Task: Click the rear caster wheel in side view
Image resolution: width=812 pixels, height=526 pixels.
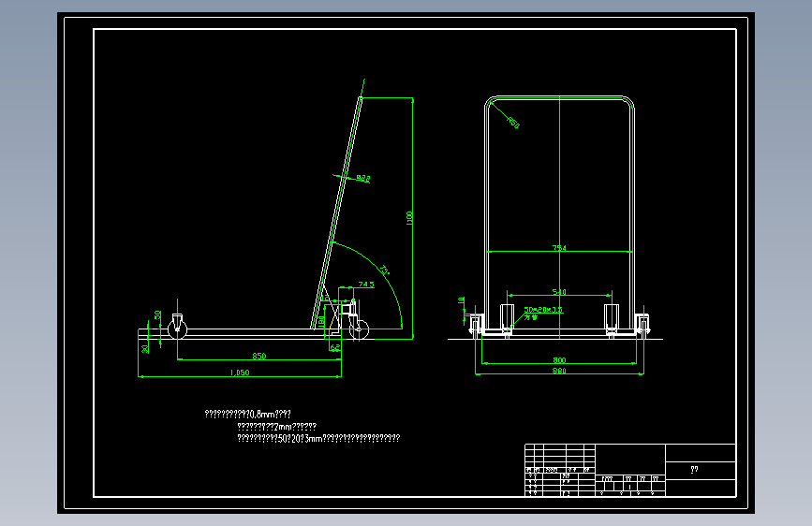Action: (359, 329)
